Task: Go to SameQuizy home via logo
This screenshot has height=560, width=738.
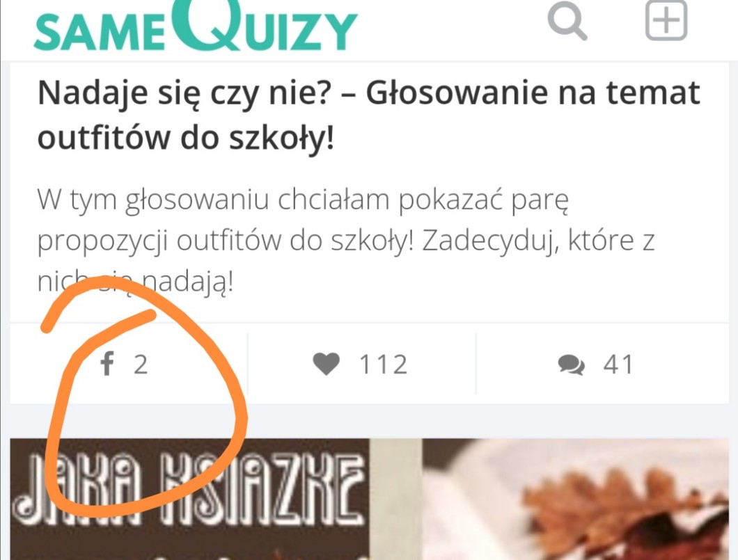Action: click(196, 25)
